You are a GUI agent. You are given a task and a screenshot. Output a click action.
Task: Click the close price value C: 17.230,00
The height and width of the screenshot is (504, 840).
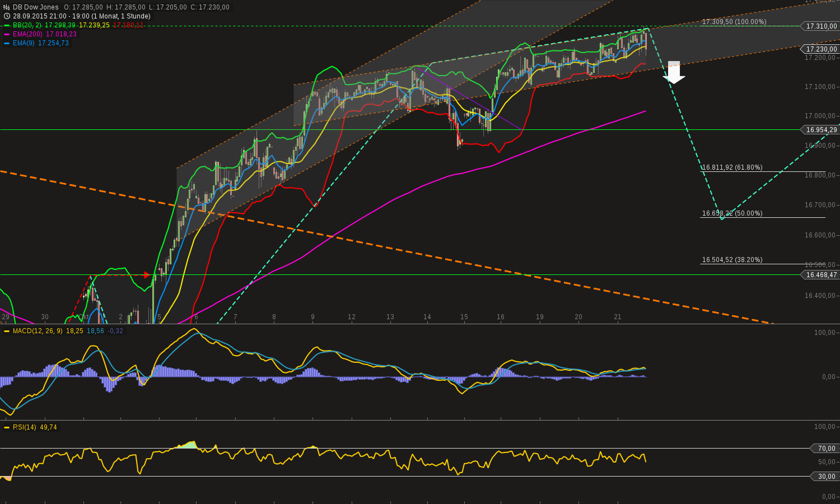(210, 7)
